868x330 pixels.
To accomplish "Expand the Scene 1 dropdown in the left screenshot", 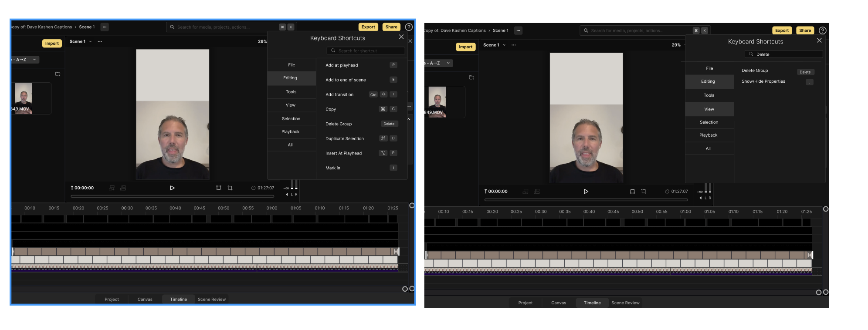I will pos(90,42).
